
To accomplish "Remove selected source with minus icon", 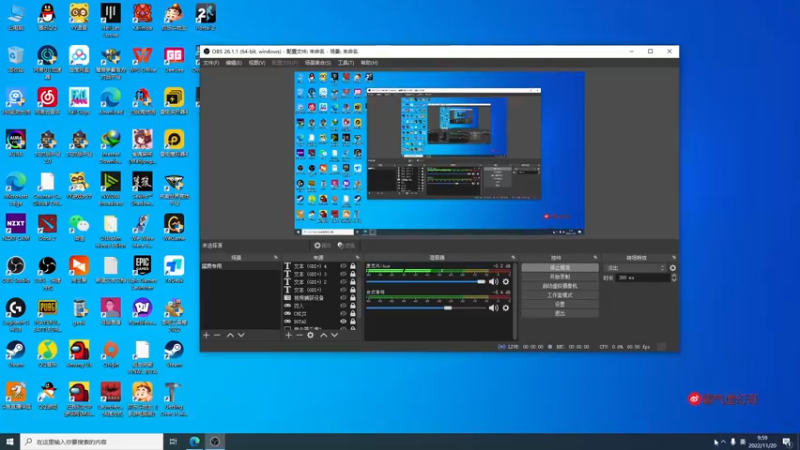I will (299, 335).
